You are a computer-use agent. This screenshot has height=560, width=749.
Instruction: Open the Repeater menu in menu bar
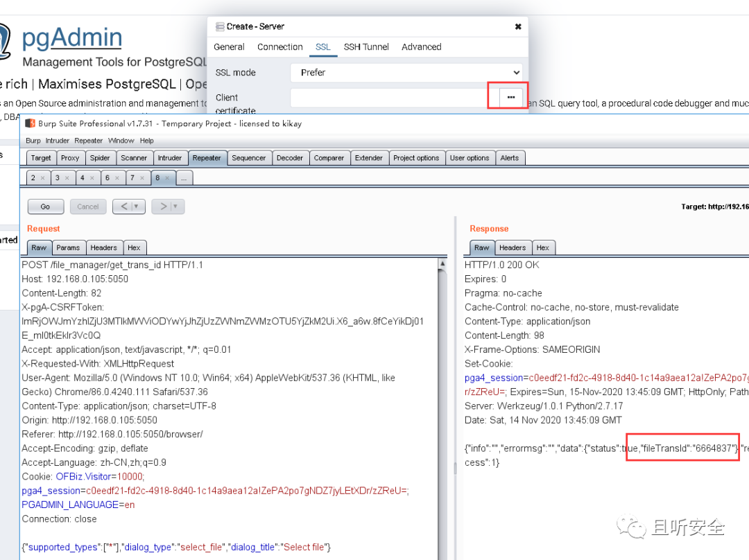click(x=88, y=141)
